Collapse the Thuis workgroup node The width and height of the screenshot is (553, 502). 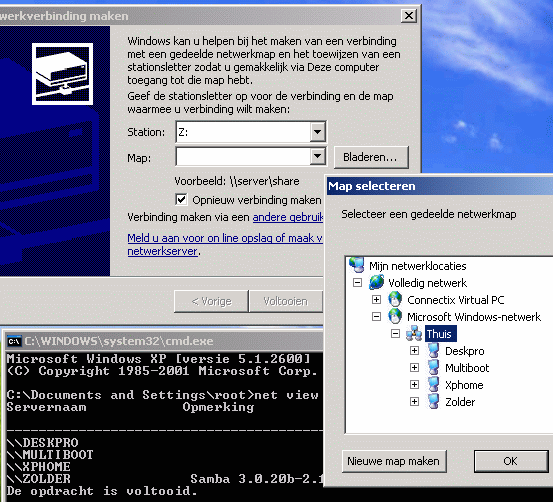(395, 334)
